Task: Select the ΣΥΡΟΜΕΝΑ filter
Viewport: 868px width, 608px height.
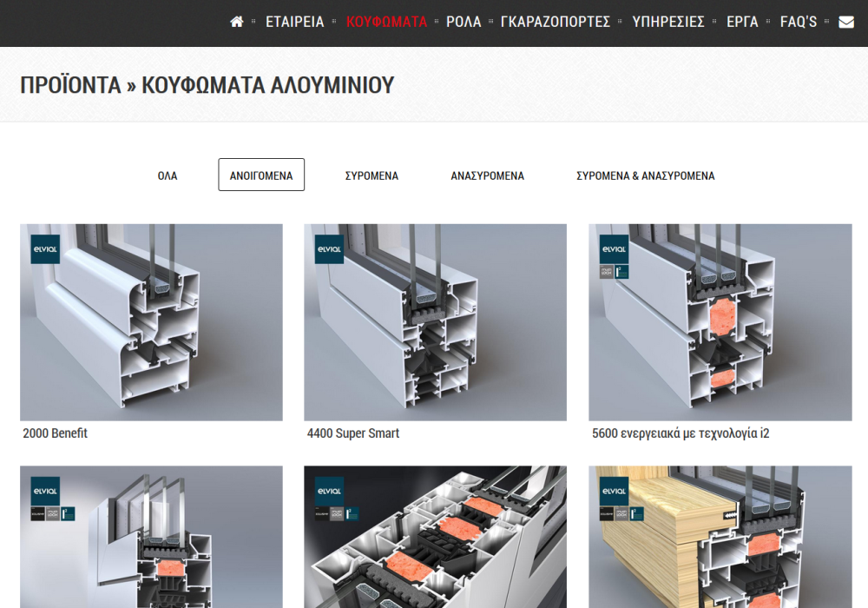Action: point(372,175)
